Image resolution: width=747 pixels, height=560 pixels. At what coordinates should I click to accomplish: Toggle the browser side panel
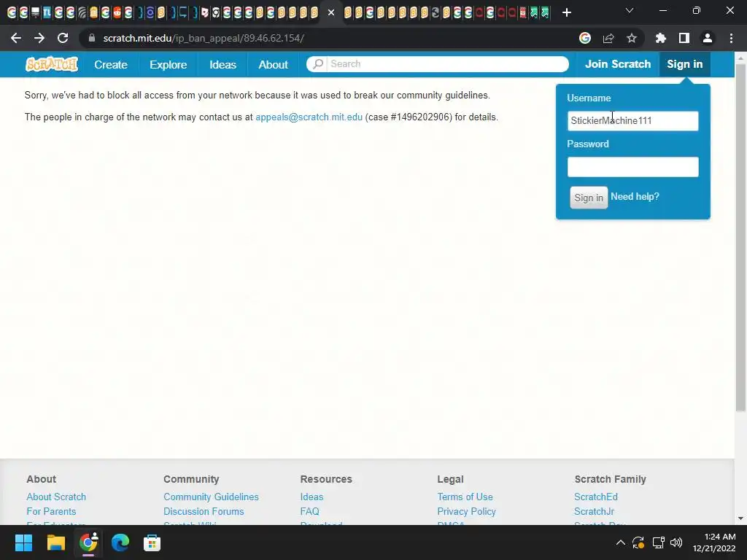[x=684, y=38]
